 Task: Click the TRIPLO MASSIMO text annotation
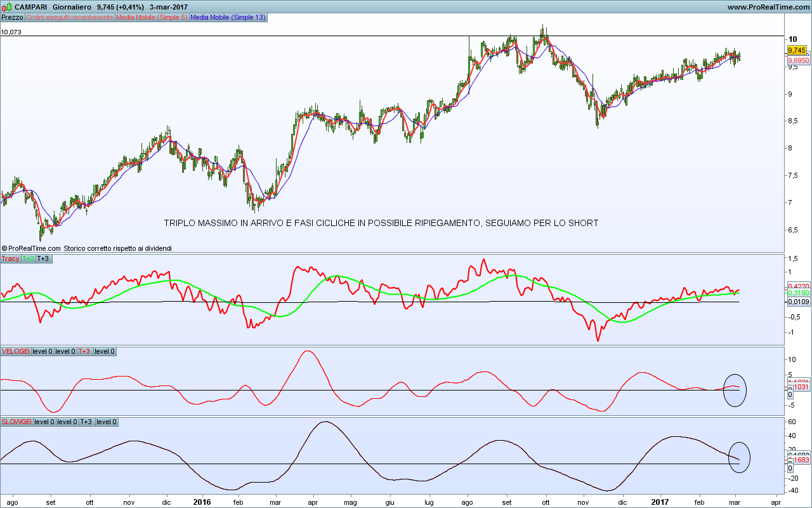click(x=381, y=223)
